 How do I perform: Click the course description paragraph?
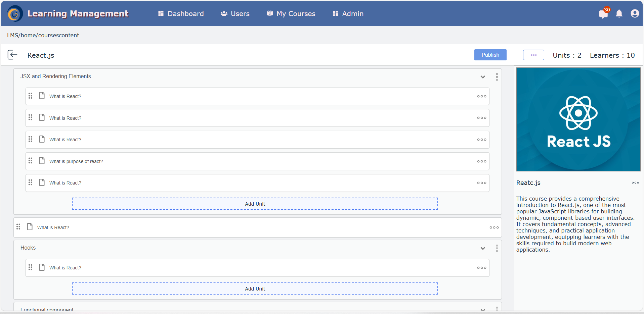coord(575,224)
